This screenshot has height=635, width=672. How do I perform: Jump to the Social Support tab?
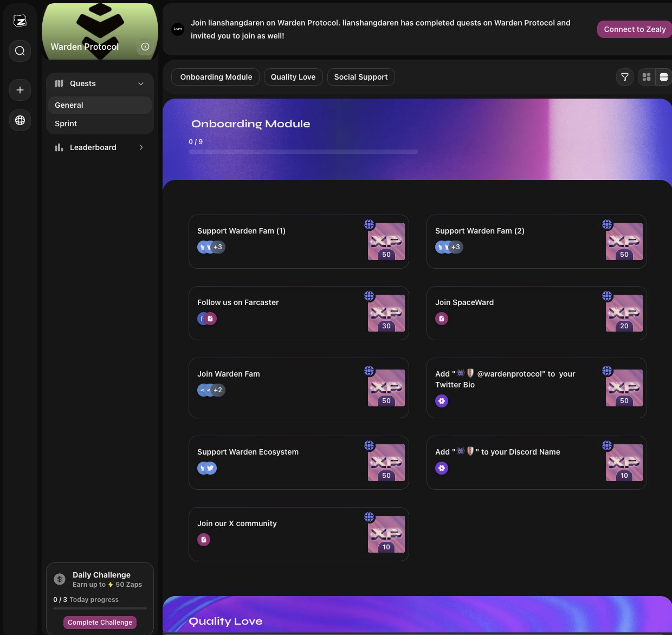360,77
